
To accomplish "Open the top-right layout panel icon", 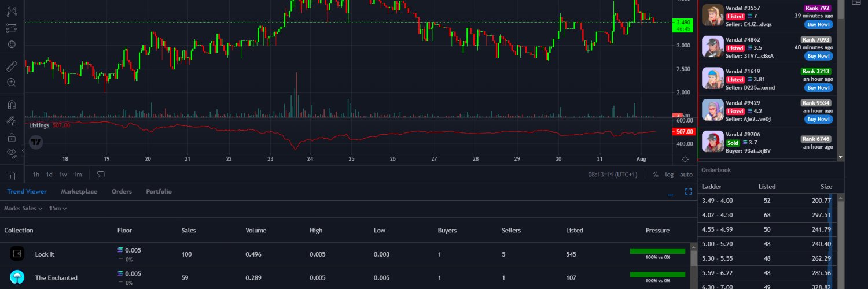I will pos(856,2).
